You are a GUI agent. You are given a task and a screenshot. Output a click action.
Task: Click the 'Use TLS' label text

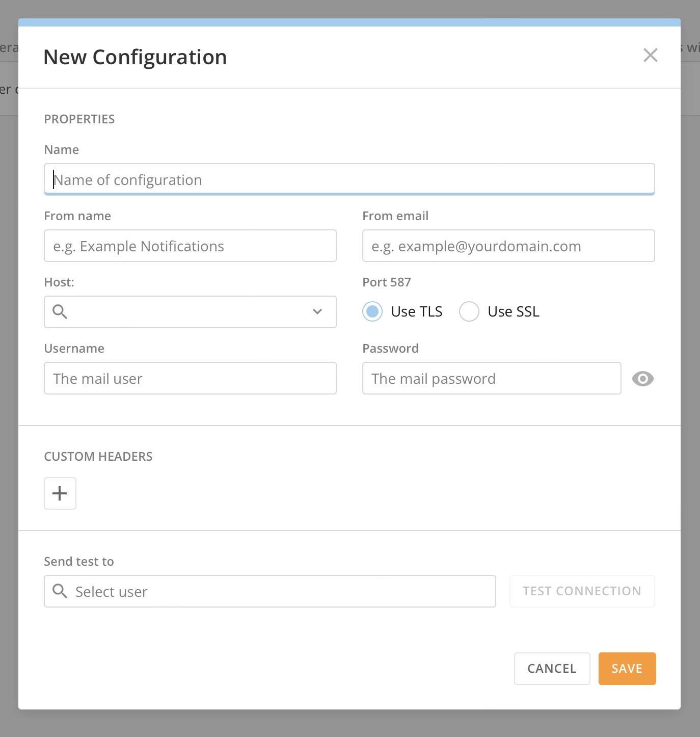point(416,311)
